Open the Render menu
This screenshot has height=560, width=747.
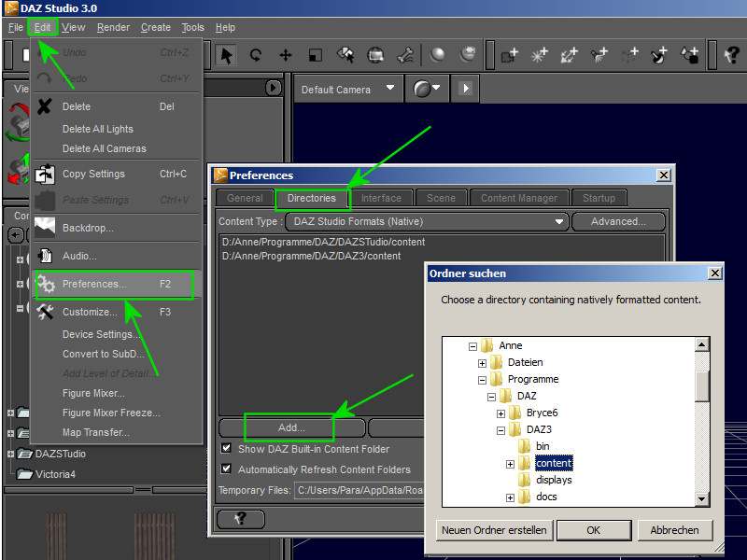(x=113, y=27)
